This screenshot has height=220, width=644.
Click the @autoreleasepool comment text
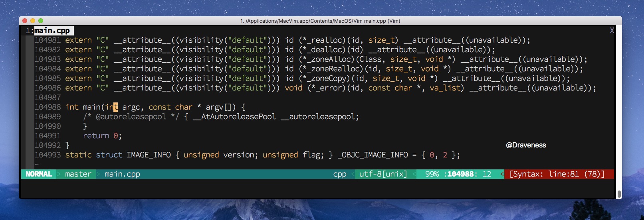coord(131,117)
